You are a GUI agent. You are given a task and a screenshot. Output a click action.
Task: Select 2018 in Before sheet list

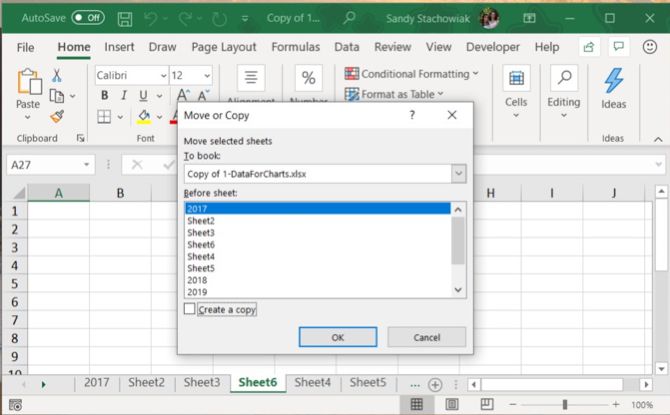tap(317, 280)
